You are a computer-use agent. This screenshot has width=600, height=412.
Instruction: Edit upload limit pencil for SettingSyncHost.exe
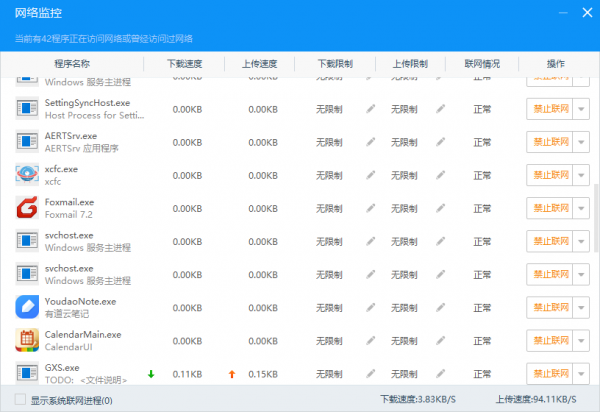click(441, 109)
